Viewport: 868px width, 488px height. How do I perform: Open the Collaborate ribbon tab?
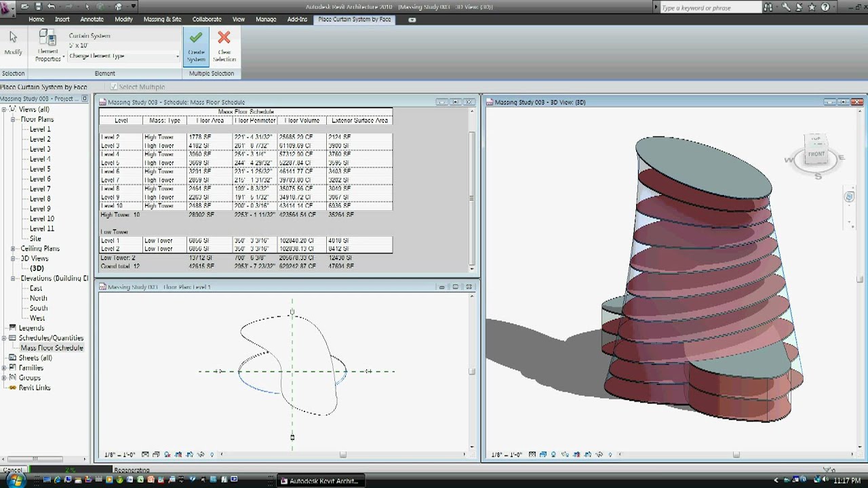[x=207, y=20]
